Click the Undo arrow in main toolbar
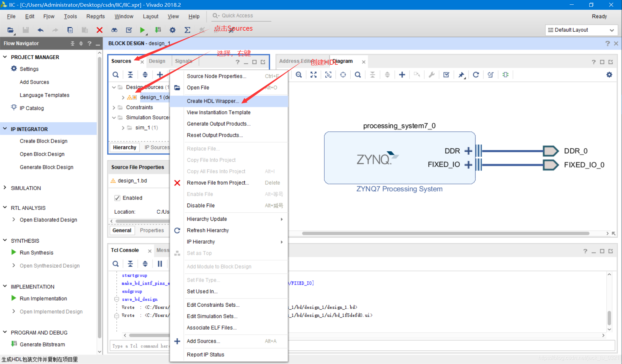Screen dimensions: 622x364 tap(40, 30)
